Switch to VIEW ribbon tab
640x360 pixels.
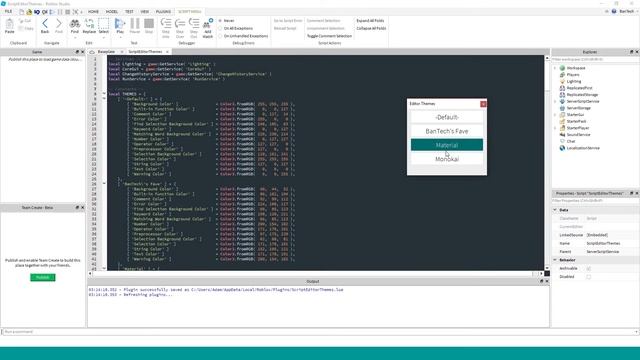(145, 11)
